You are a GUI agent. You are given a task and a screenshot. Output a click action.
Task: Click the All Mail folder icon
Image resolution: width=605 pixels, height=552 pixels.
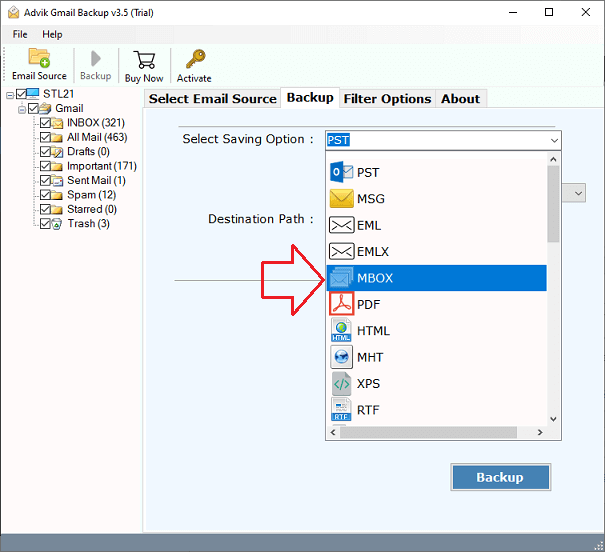(57, 137)
